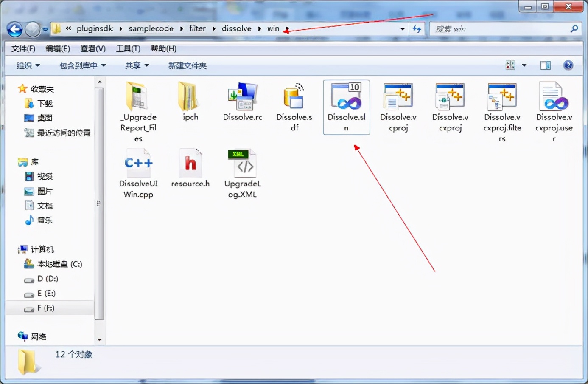Screen dimensions: 588x384
Task: Navigate to samplecode in the address bar
Action: (151, 28)
